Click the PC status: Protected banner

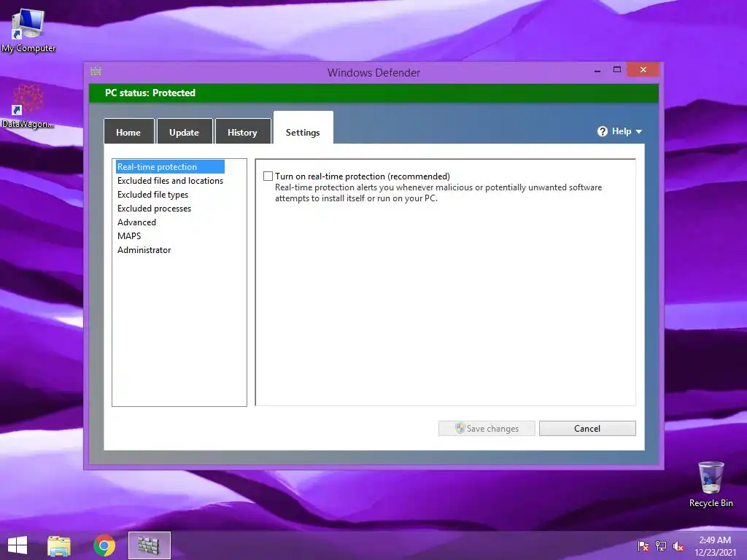[373, 93]
